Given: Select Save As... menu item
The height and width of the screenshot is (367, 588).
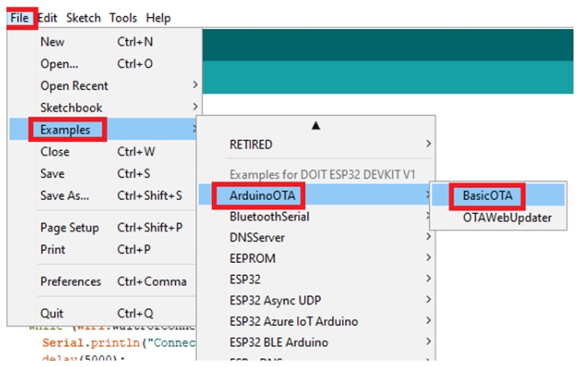Looking at the screenshot, I should [65, 195].
